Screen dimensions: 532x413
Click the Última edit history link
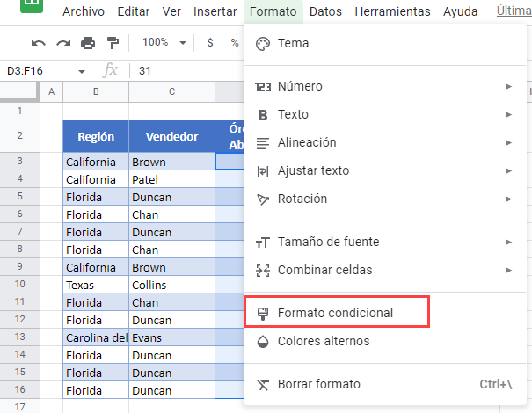(x=514, y=11)
